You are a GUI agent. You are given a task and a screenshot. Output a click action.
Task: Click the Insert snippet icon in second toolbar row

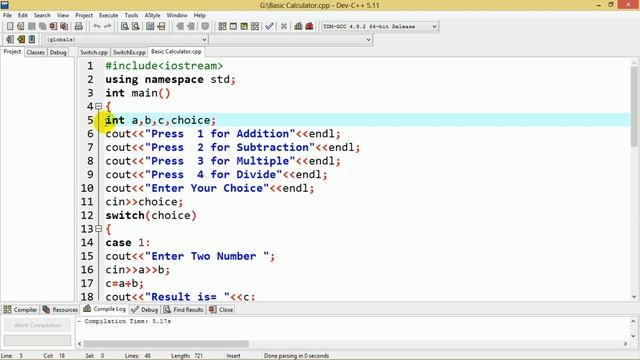tap(10, 39)
